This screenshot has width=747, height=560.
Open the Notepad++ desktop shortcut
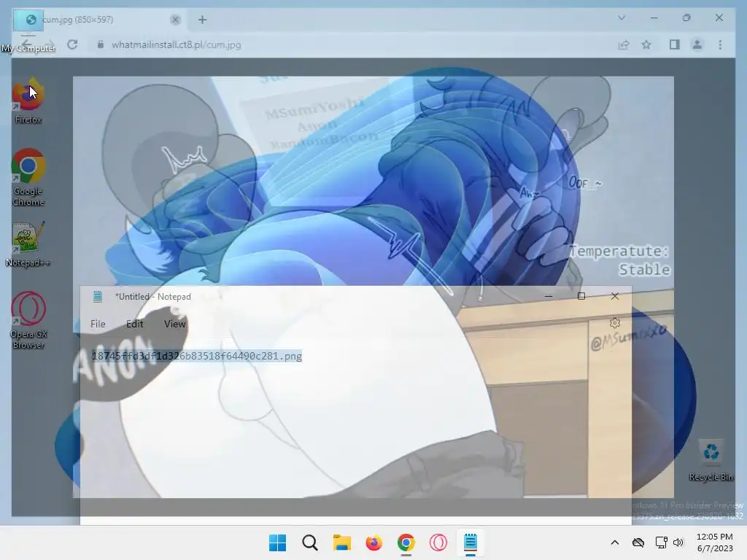[x=28, y=244]
